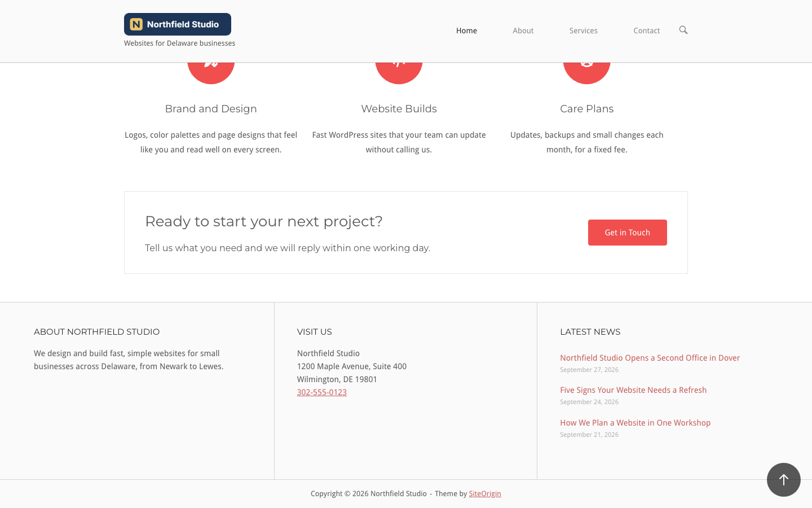Click the footer text We design and build fast

129,360
